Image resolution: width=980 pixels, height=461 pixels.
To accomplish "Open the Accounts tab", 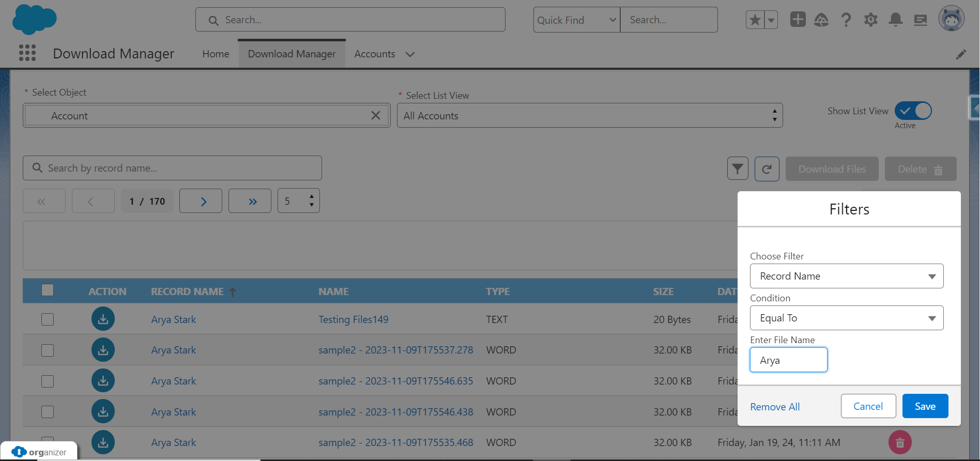I will coord(374,54).
